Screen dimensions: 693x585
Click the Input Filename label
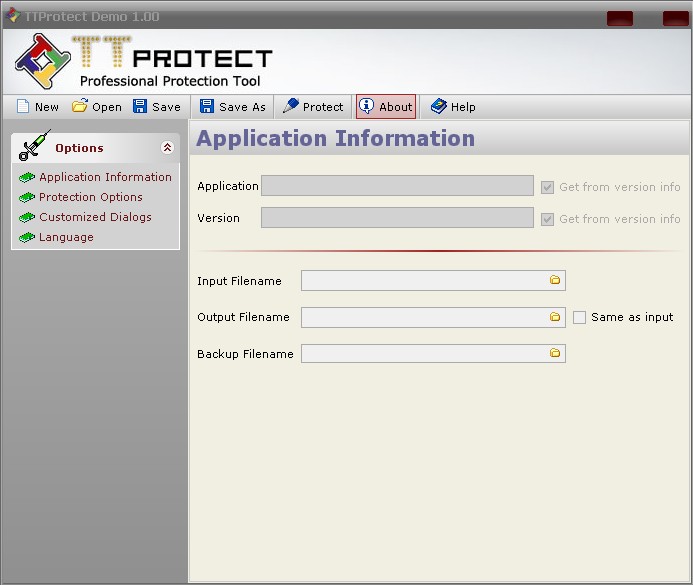pyautogui.click(x=239, y=281)
